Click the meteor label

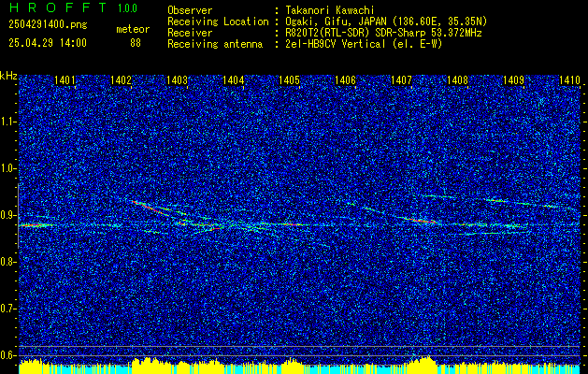(x=133, y=29)
